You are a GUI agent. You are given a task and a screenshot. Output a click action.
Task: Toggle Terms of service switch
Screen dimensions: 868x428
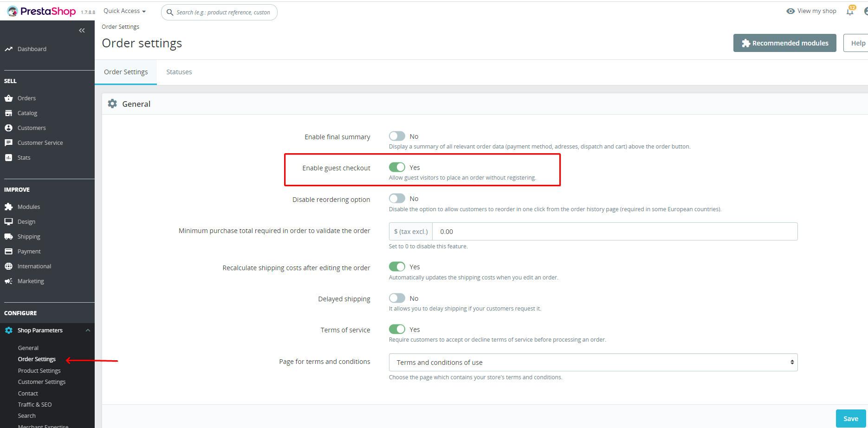[x=397, y=329]
